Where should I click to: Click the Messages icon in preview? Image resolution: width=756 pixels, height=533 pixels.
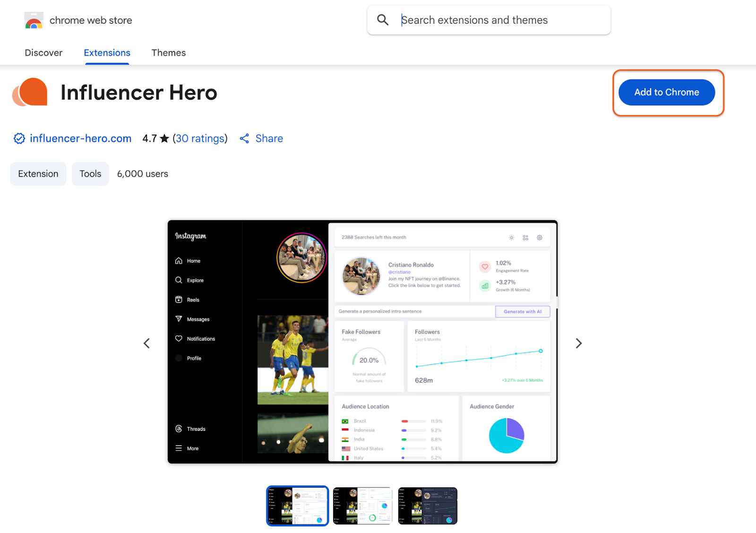(179, 319)
